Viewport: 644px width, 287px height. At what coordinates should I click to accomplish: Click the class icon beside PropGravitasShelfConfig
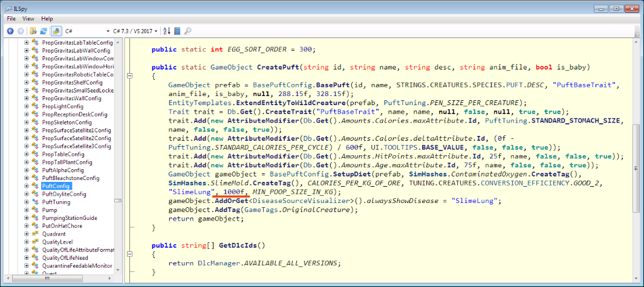36,83
